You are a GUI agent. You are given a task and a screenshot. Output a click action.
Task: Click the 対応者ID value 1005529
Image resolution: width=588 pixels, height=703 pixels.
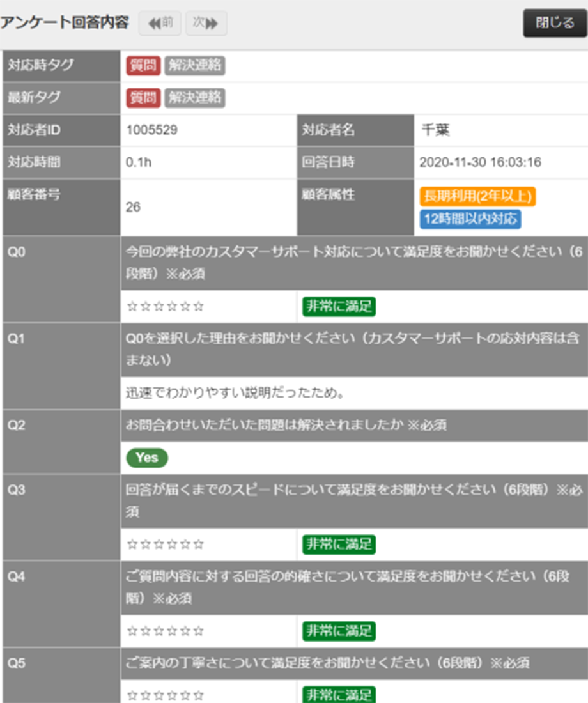click(152, 130)
